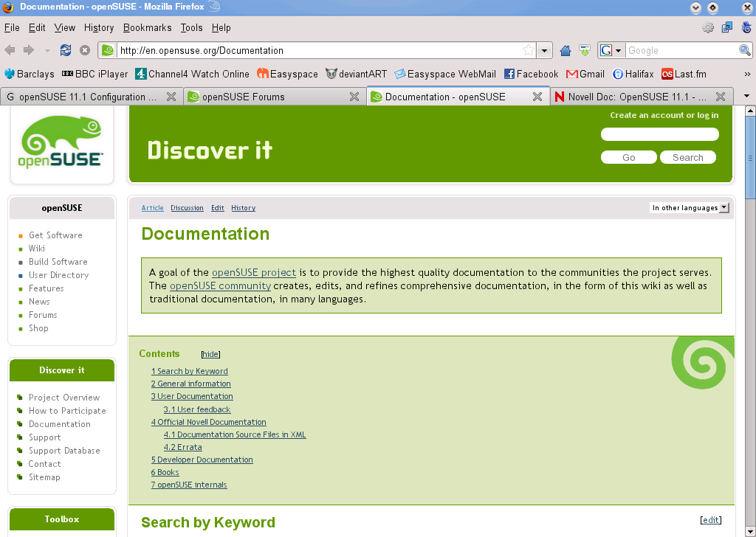Go to the Home page icon
The image size is (756, 537).
click(x=566, y=50)
